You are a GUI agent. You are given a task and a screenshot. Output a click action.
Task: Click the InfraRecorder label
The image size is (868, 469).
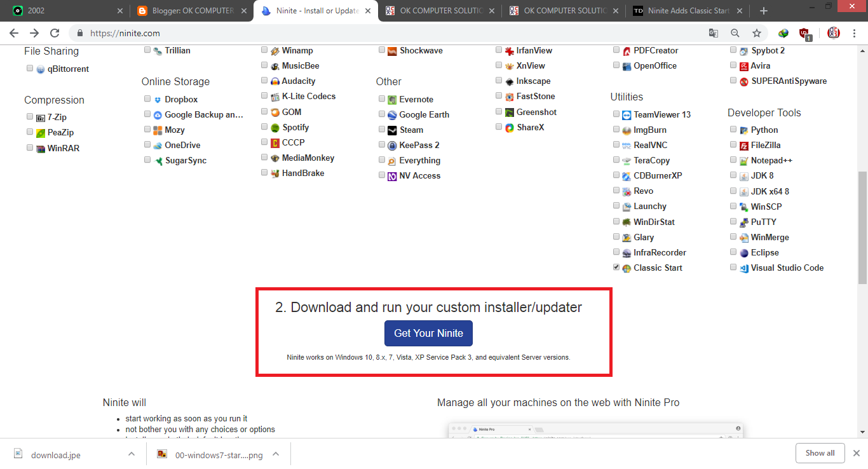[x=660, y=252]
